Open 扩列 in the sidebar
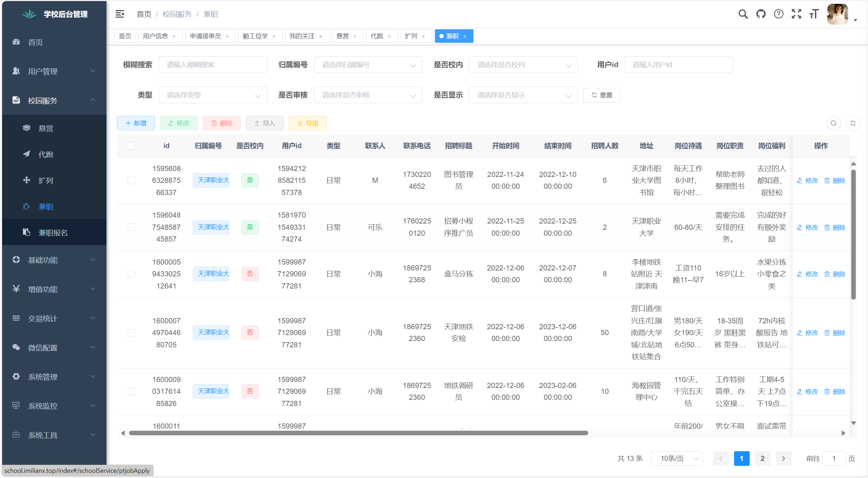The width and height of the screenshot is (868, 478). click(x=54, y=180)
